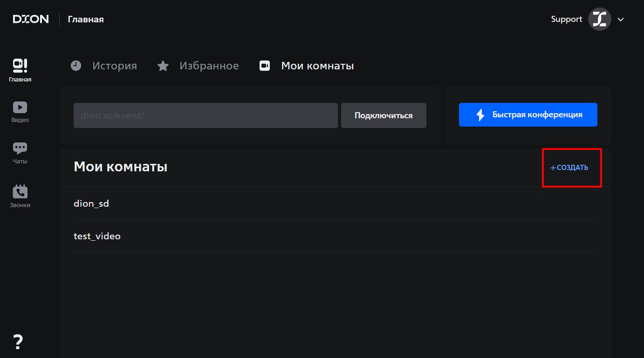644x358 pixels.
Task: Open the dion_sd room
Action: (x=336, y=203)
